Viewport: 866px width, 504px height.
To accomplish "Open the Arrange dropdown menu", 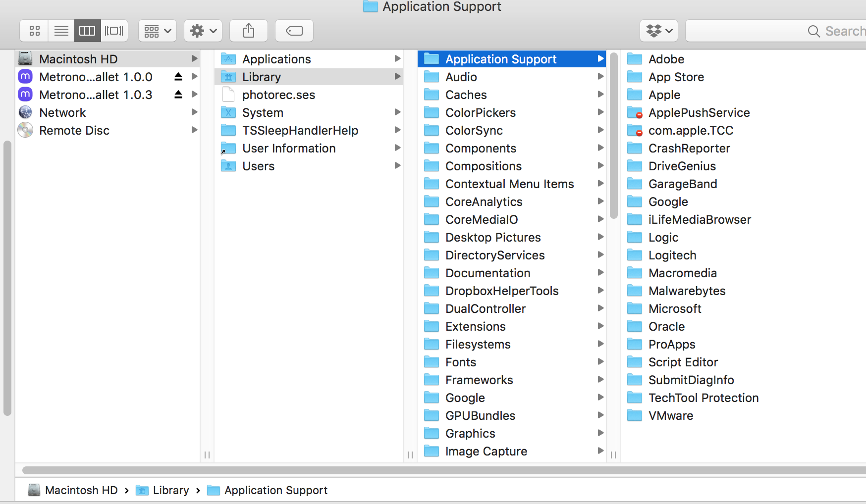I will pyautogui.click(x=157, y=30).
